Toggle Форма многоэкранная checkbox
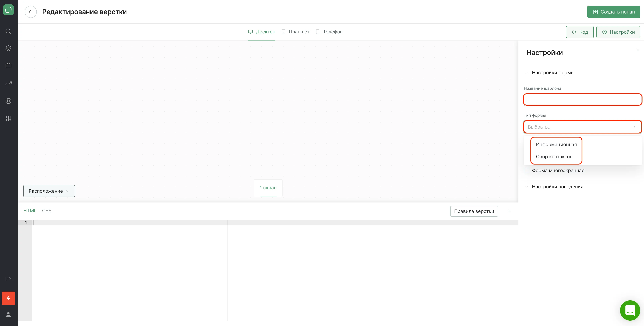The height and width of the screenshot is (326, 644). click(527, 170)
